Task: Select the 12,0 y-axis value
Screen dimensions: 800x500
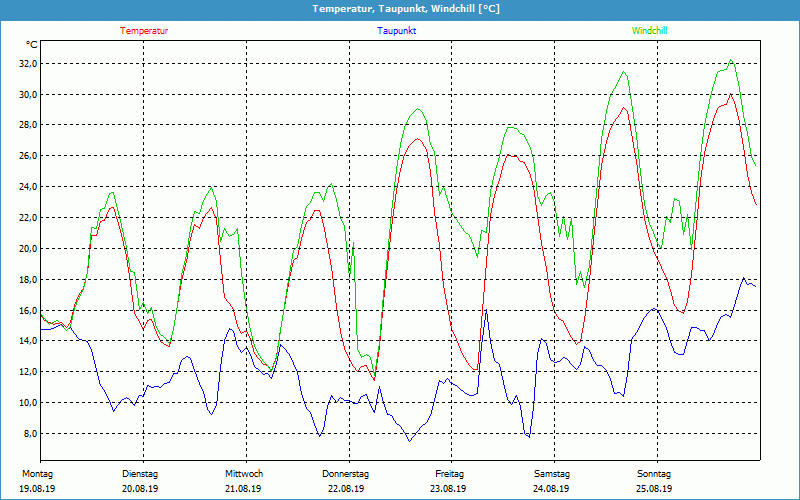Action: pos(28,372)
